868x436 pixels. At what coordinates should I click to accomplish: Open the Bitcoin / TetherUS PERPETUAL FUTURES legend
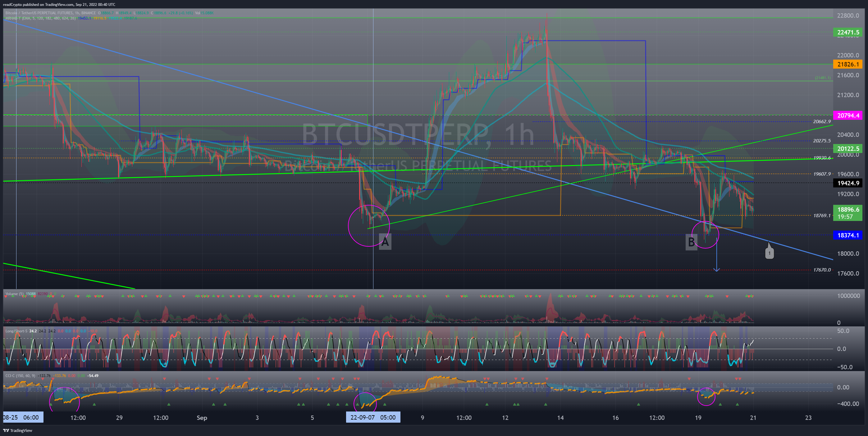click(x=51, y=13)
